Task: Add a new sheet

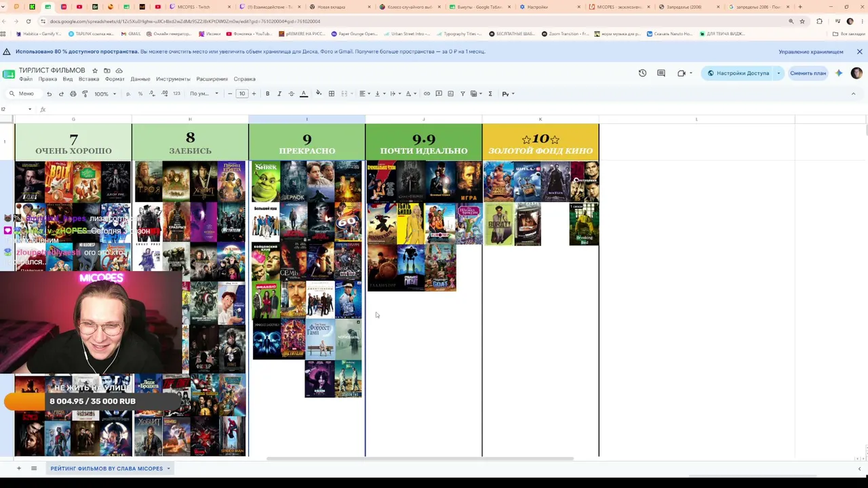Action: tap(18, 468)
